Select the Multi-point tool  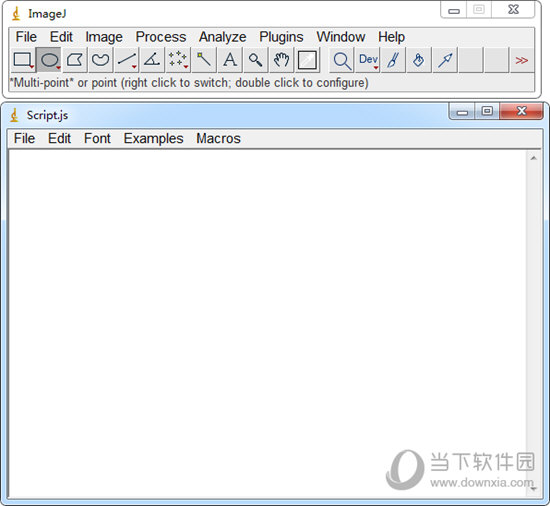178,60
